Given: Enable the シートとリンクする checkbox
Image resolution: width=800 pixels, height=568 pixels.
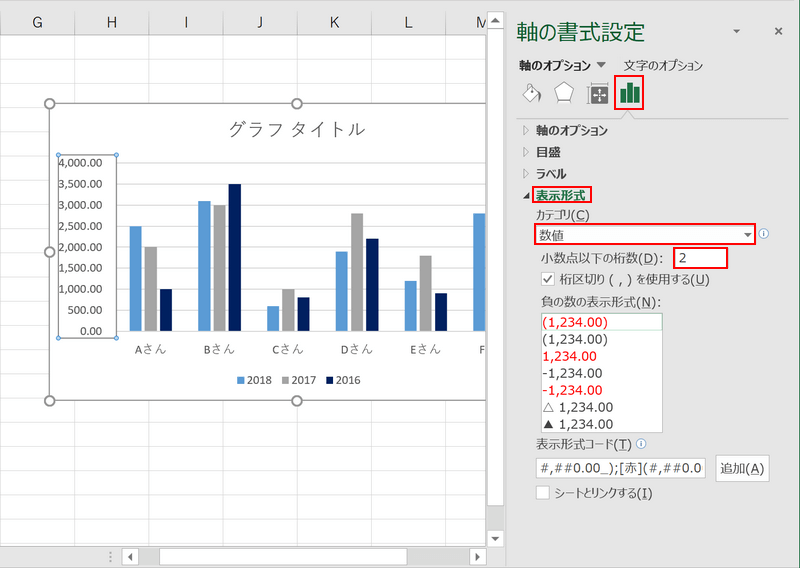Looking at the screenshot, I should 543,492.
